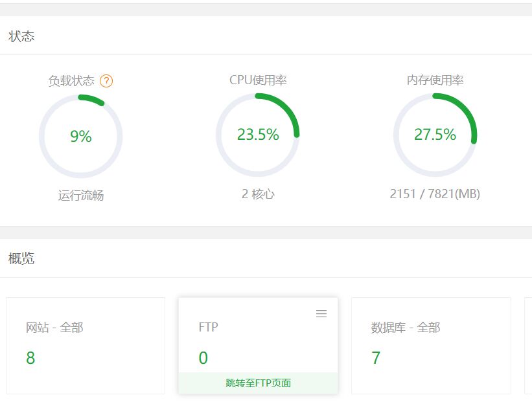Click the website count 8
The image size is (532, 404).
(30, 358)
